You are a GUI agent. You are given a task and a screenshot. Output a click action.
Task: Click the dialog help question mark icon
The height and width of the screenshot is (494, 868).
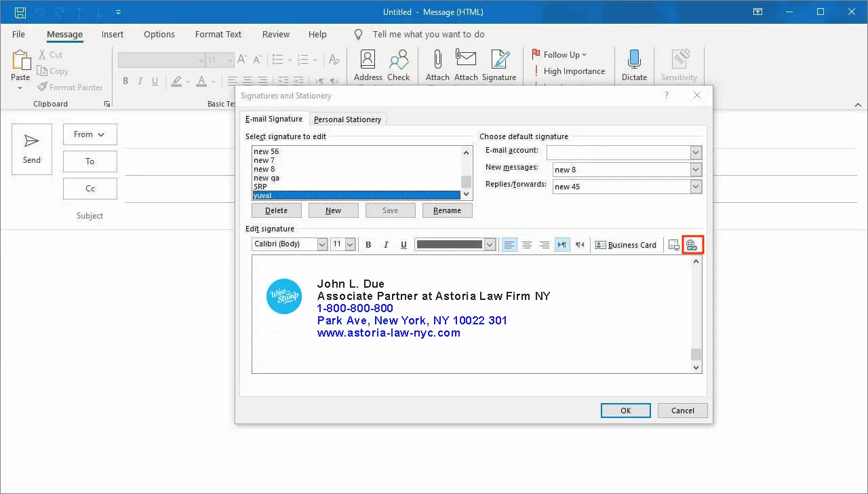[667, 96]
